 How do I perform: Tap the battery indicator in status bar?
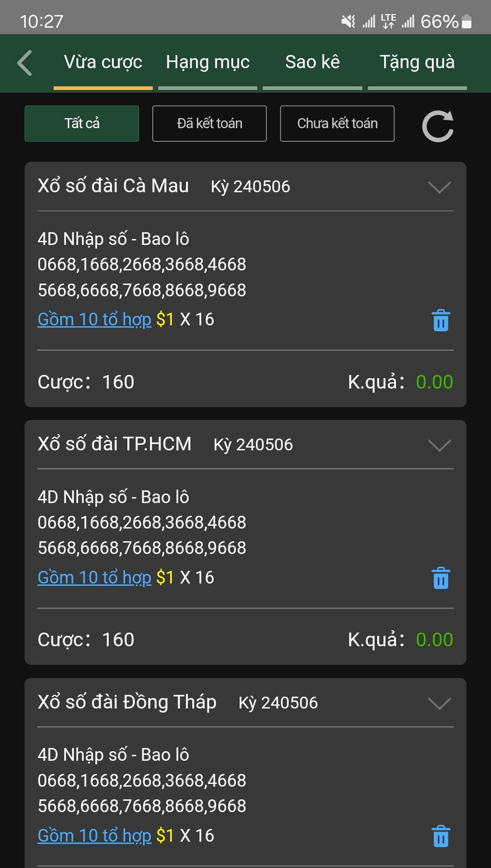[466, 21]
